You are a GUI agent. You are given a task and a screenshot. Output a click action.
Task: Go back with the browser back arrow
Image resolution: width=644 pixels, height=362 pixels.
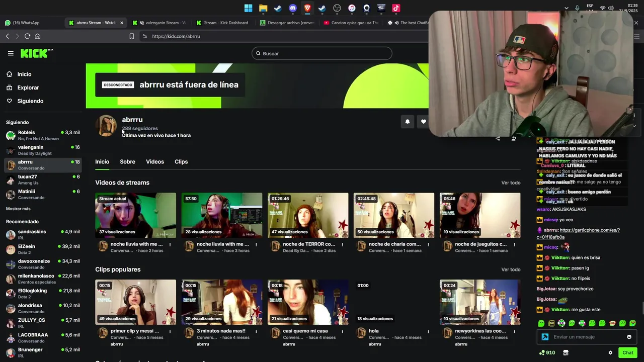[8, 36]
